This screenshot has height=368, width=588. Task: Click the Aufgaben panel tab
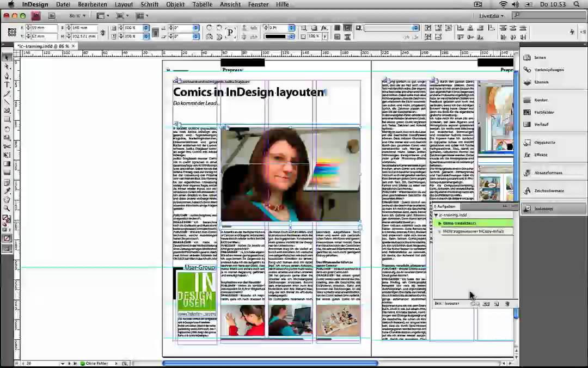[446, 206]
